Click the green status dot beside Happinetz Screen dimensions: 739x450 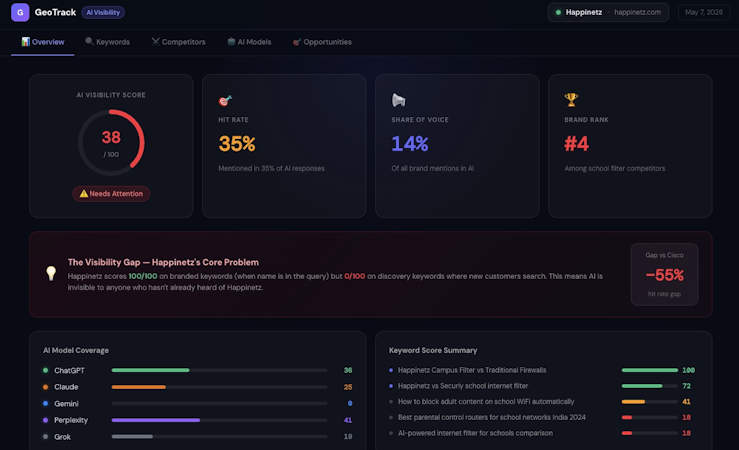pos(558,13)
